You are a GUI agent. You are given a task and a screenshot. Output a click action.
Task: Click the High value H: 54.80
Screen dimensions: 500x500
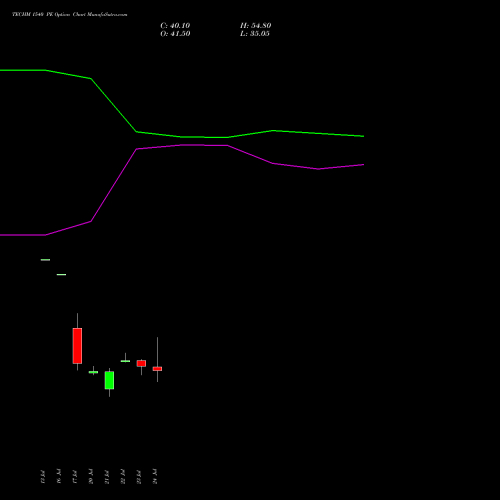pyautogui.click(x=256, y=26)
